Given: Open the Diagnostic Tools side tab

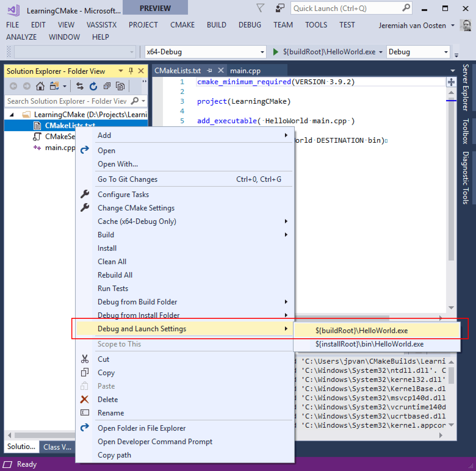Looking at the screenshot, I should coord(465,178).
